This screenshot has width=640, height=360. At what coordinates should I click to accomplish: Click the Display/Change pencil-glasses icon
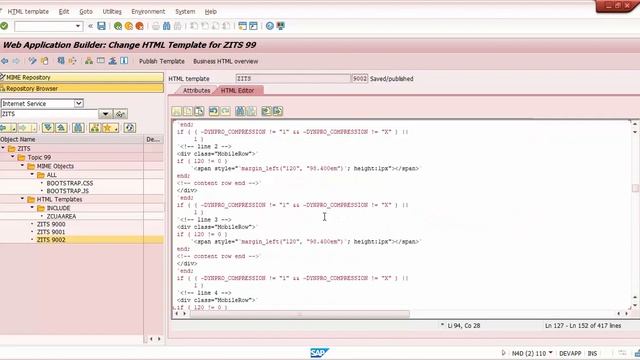pyautogui.click(x=32, y=61)
